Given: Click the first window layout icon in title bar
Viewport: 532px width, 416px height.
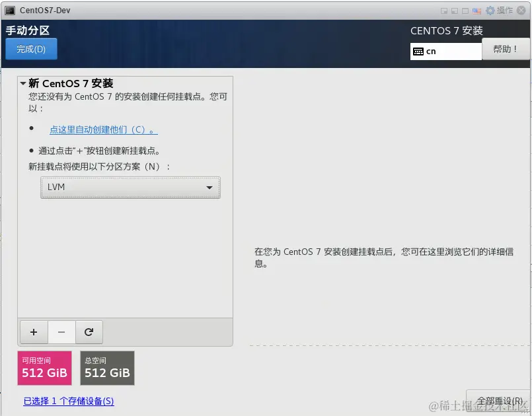Looking at the screenshot, I should coord(444,11).
